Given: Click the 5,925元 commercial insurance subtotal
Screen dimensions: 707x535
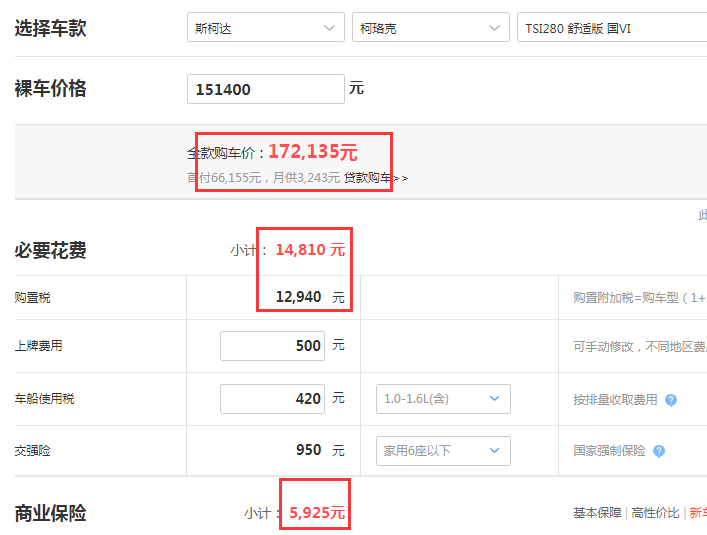Looking at the screenshot, I should coord(317,512).
